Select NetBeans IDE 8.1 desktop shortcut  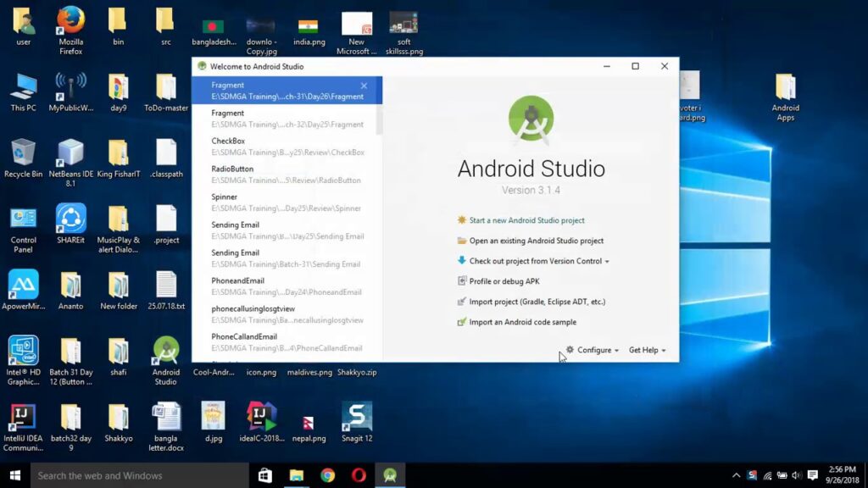click(71, 164)
